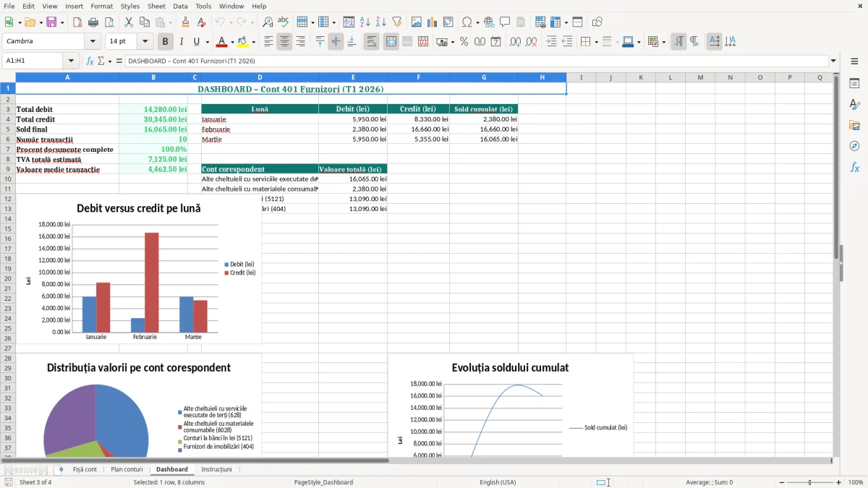868x488 pixels.
Task: Toggle Wrap Text
Action: [x=371, y=42]
